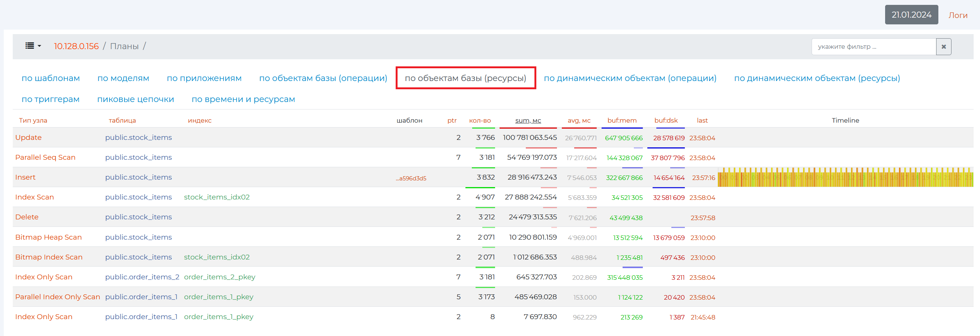This screenshot has height=336, width=980.
Task: Open the 'пиковые цепочки' tab
Action: tap(135, 99)
